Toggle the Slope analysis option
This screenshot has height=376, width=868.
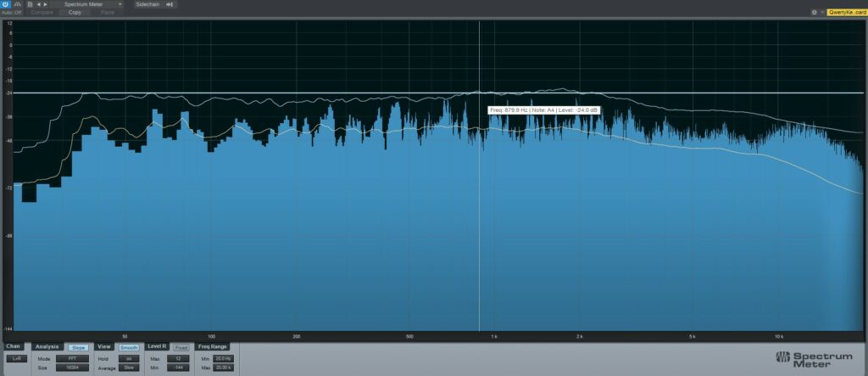click(78, 347)
